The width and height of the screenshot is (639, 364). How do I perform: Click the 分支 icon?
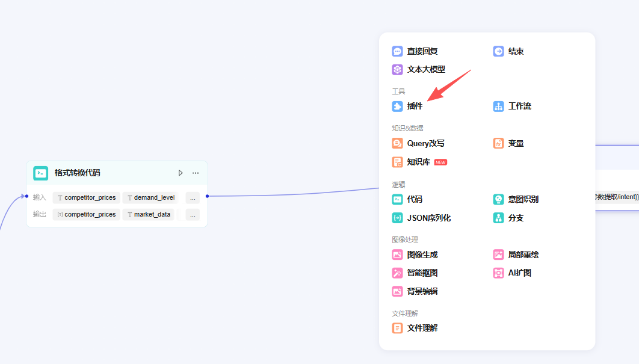click(x=498, y=218)
